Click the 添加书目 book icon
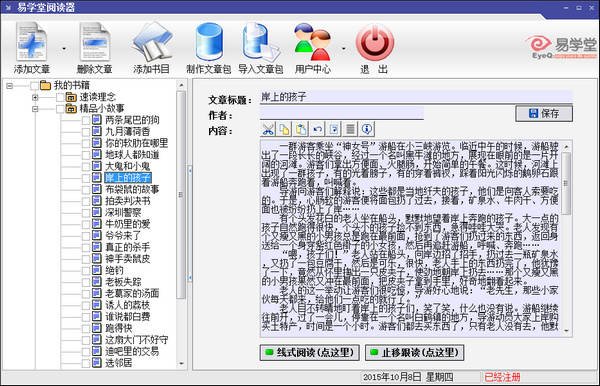 tap(152, 41)
